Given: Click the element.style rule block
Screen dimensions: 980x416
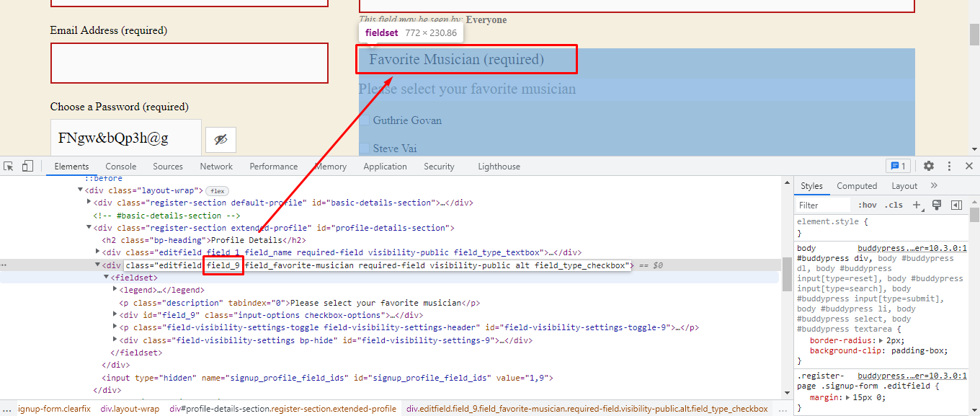Looking at the screenshot, I should pyautogui.click(x=881, y=228).
